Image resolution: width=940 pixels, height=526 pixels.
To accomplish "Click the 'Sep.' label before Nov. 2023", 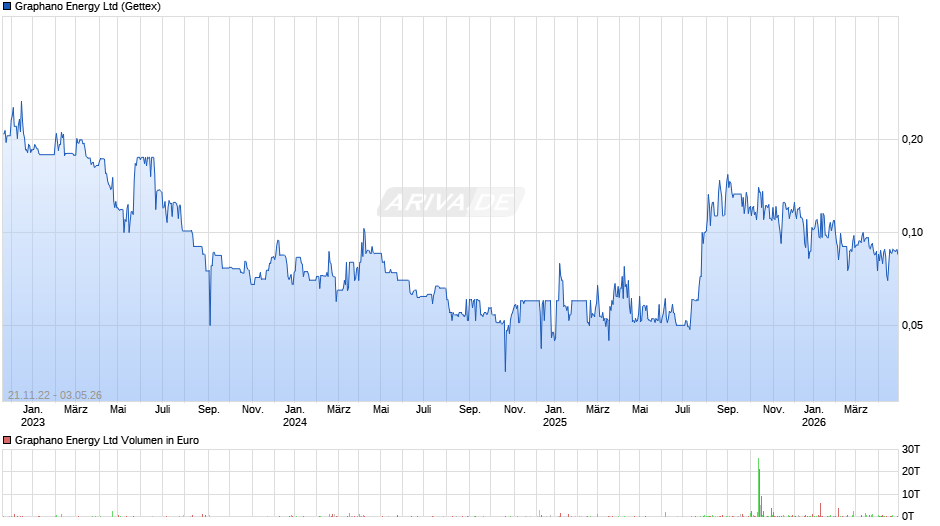I will 209,409.
